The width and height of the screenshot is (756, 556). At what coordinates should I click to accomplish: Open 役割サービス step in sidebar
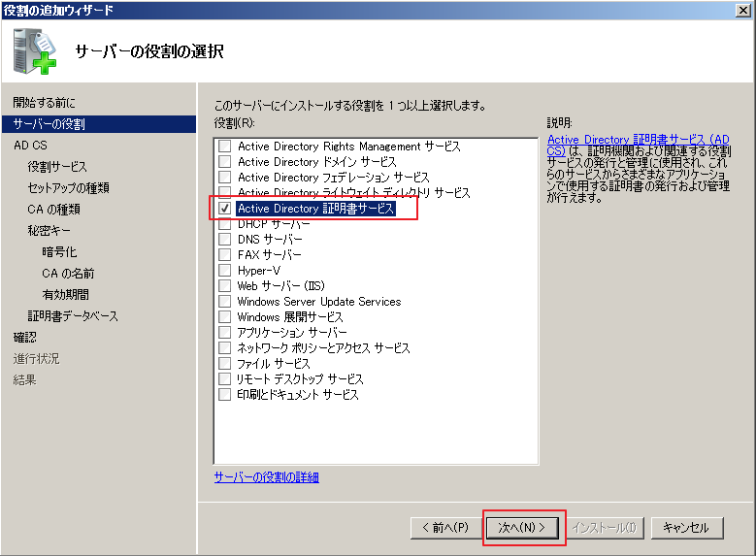[x=57, y=166]
